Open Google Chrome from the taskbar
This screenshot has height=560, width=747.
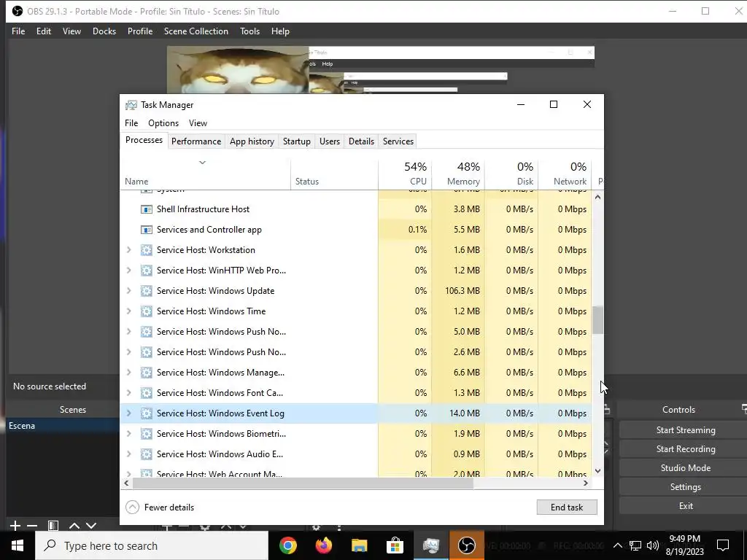coord(287,545)
